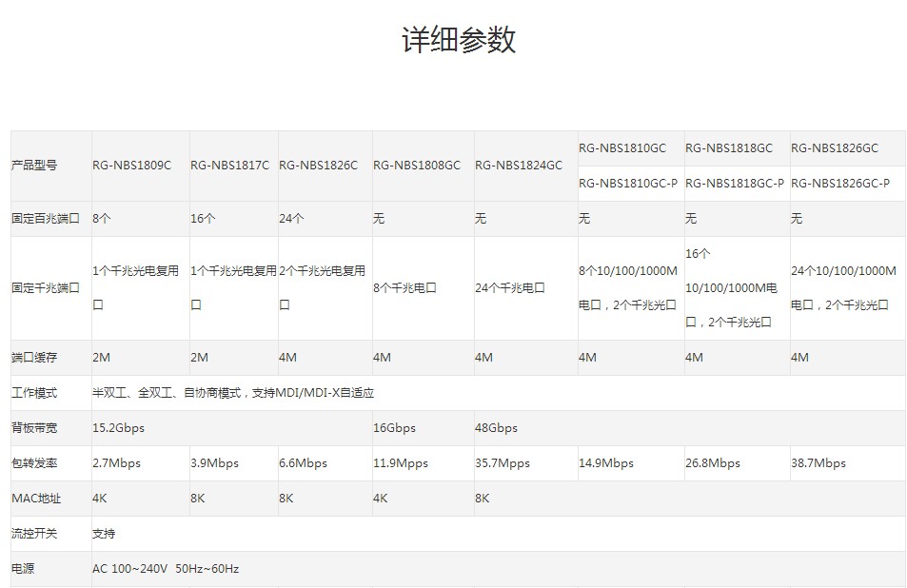Click the RG-NBS1808GC model cell
Screen dimensions: 907x588
416,166
